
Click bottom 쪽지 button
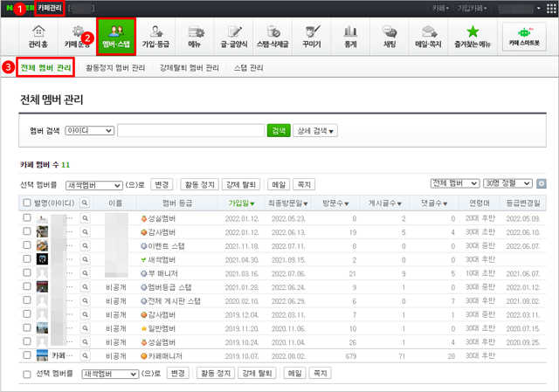tap(321, 373)
